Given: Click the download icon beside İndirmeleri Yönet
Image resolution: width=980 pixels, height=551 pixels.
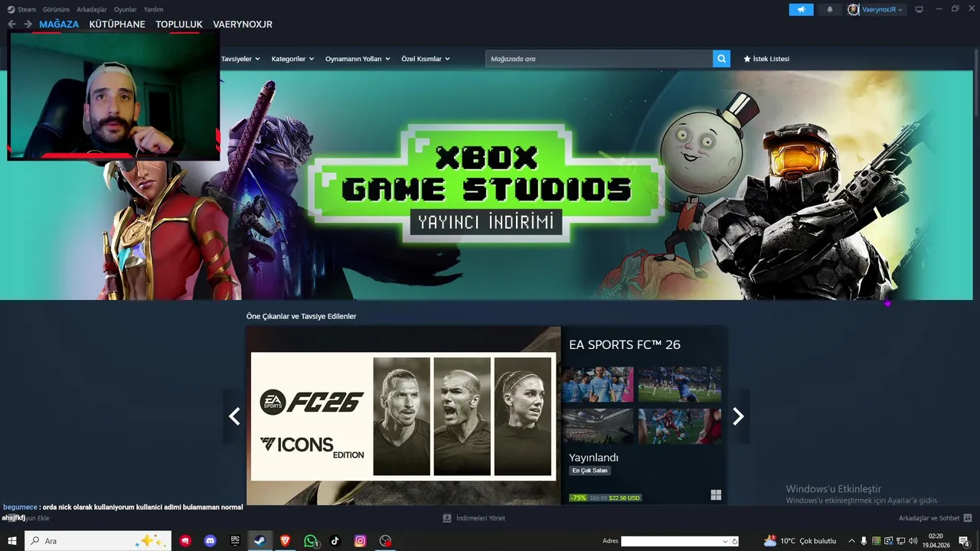Looking at the screenshot, I should coord(447,518).
